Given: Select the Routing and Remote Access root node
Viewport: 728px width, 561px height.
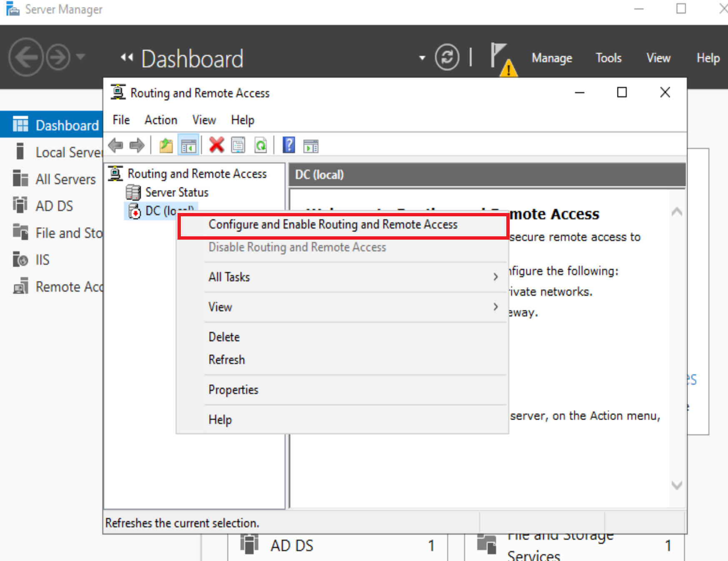Looking at the screenshot, I should pos(197,173).
